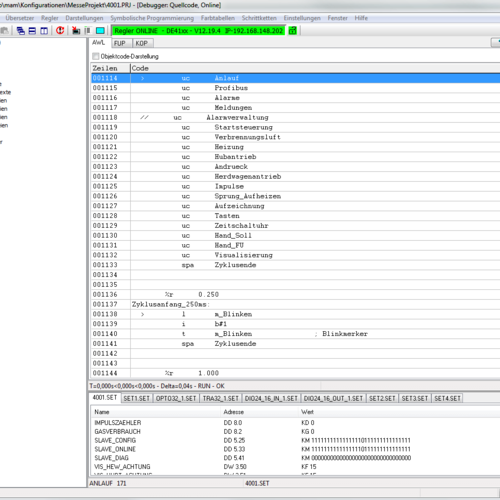Open the Farbtabellen menu
The image size is (500, 500).
[x=218, y=18]
